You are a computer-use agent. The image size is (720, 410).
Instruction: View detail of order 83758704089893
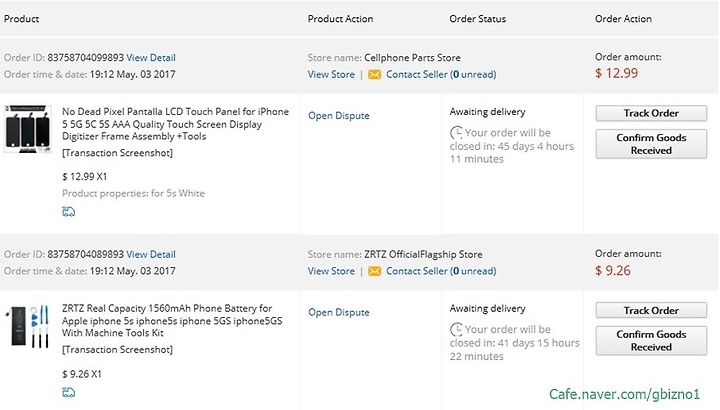click(x=151, y=254)
